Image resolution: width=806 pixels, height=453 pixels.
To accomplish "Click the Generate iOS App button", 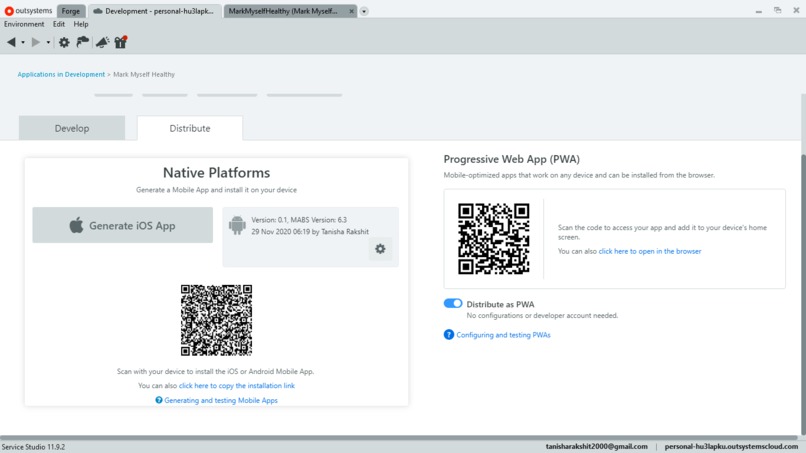I will [122, 225].
